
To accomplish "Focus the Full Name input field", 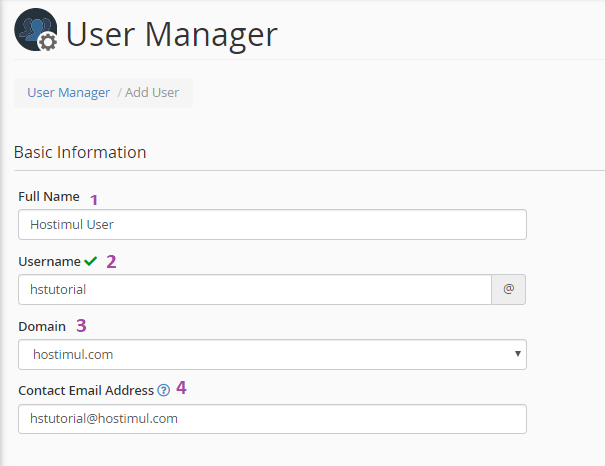I will (272, 224).
